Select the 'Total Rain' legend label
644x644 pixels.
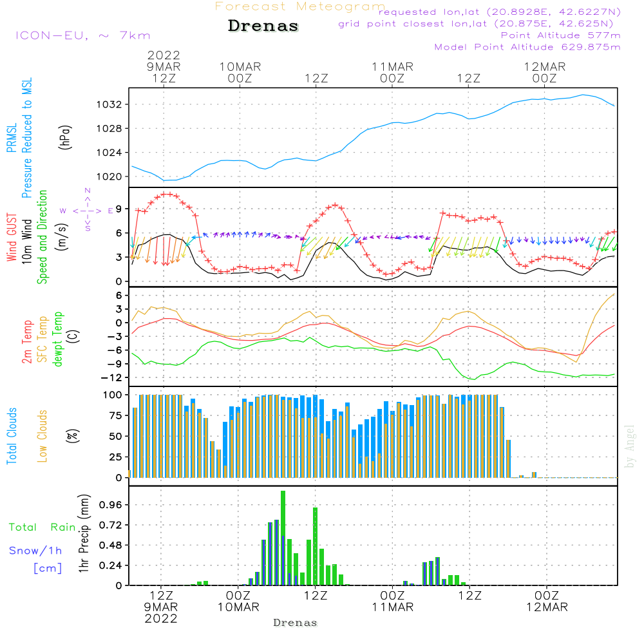[43, 527]
